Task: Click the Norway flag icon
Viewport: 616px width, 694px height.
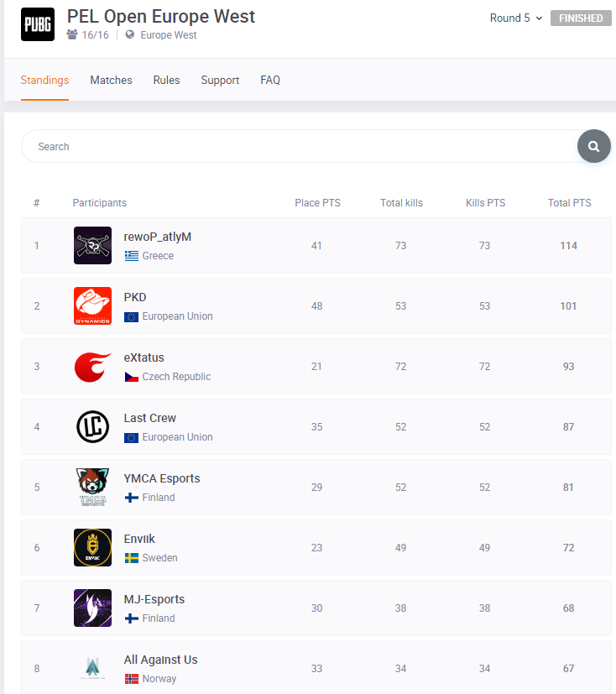Action: click(x=132, y=679)
